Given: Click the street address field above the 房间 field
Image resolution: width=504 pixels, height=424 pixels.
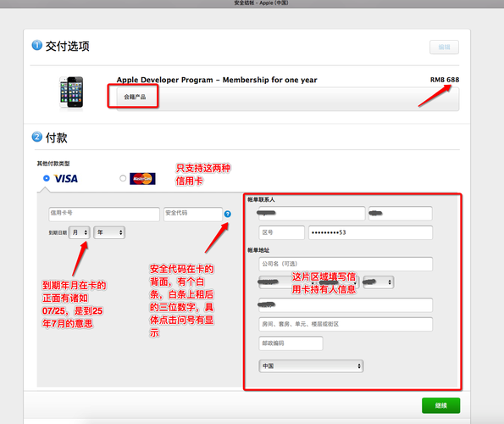Looking at the screenshot, I should [346, 305].
